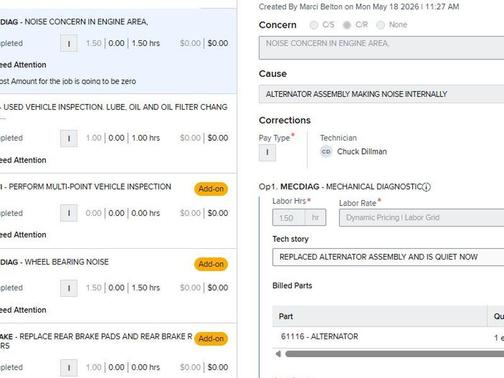This screenshot has height=378, width=504.
Task: Click Add-on badge on MULTI-POINT VEHICLE INSPECTION
Action: (211, 189)
